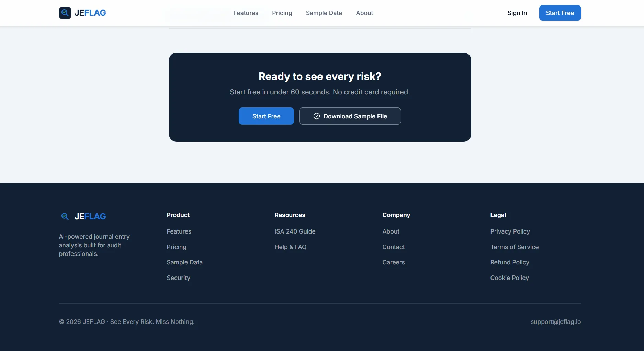The image size is (644, 351).
Task: Click the 'Legal' footer column heading
Action: click(498, 215)
